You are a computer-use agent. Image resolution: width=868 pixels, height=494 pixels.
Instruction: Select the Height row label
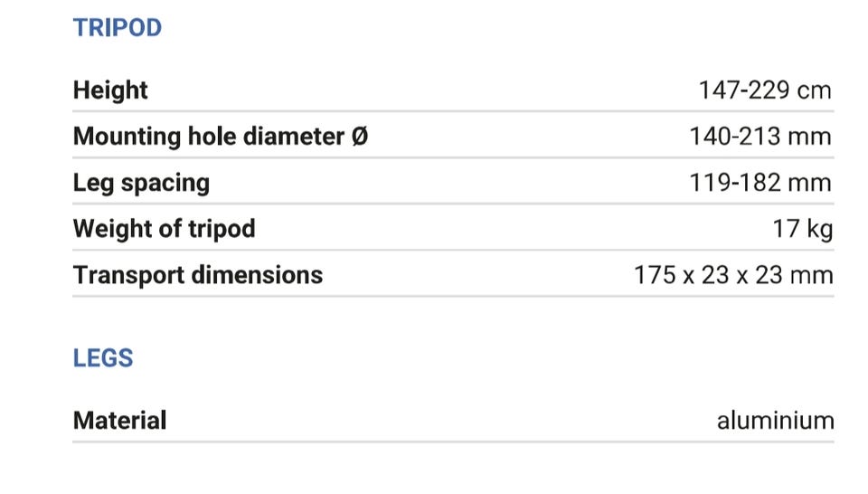click(x=110, y=90)
